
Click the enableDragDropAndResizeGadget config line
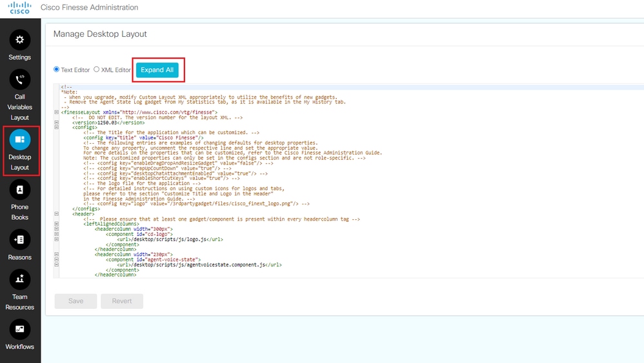[178, 163]
